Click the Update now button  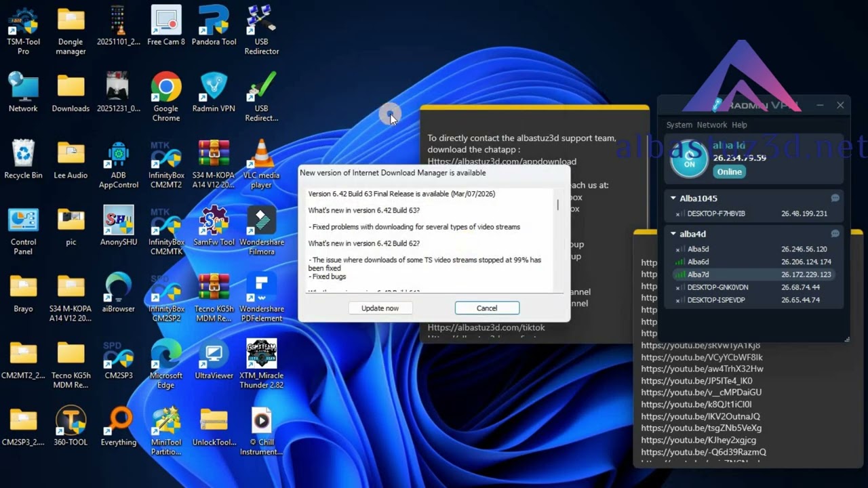380,308
